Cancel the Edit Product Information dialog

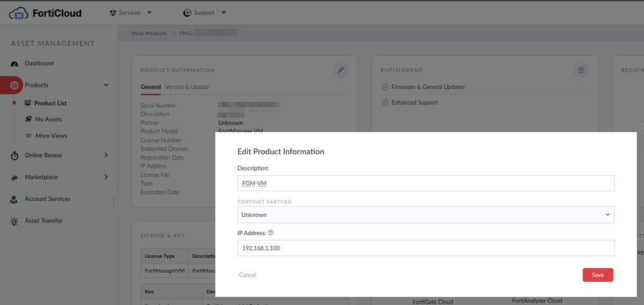coord(247,275)
